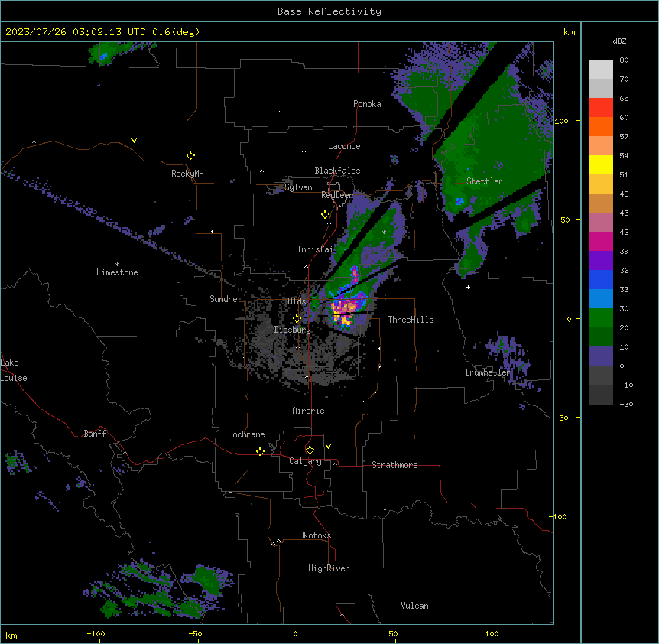659x644 pixels.
Task: Click the yellow diamond marker south of RedDeer
Action: click(x=325, y=215)
